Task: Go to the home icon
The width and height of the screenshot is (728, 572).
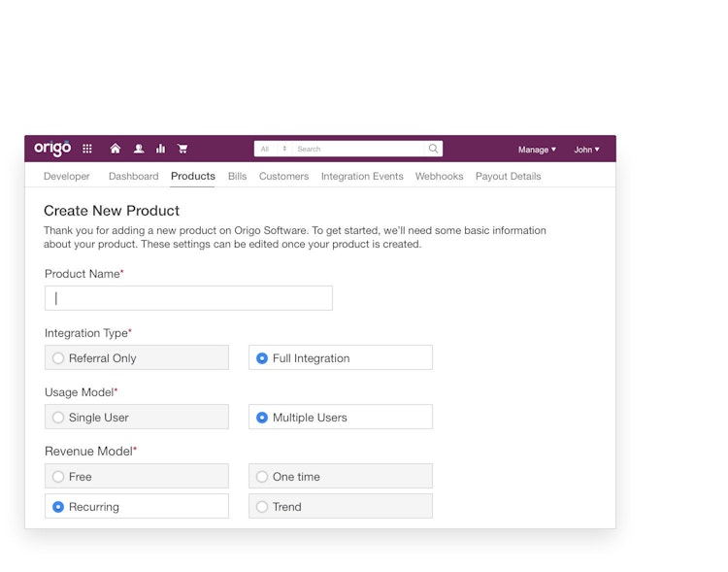Action: (x=116, y=149)
